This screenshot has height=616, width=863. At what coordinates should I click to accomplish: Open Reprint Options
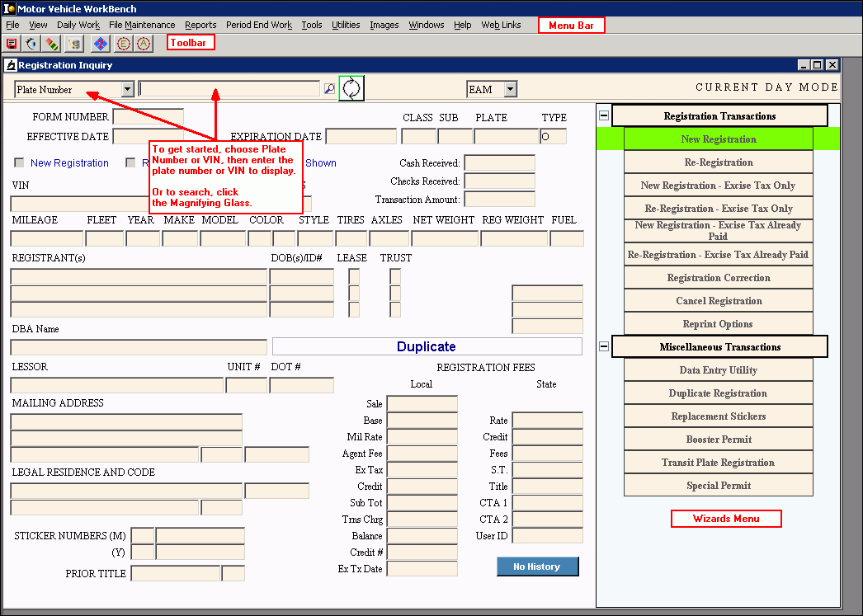719,324
